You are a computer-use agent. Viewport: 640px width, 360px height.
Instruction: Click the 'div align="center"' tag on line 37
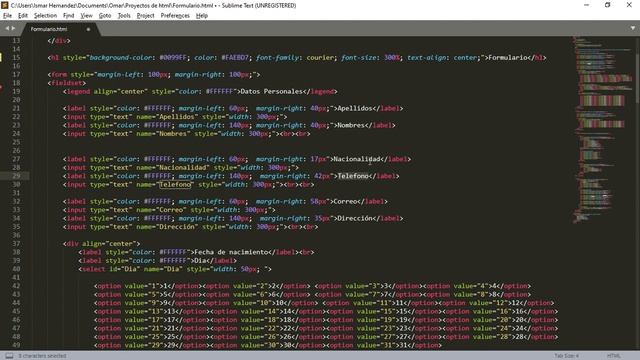[101, 244]
